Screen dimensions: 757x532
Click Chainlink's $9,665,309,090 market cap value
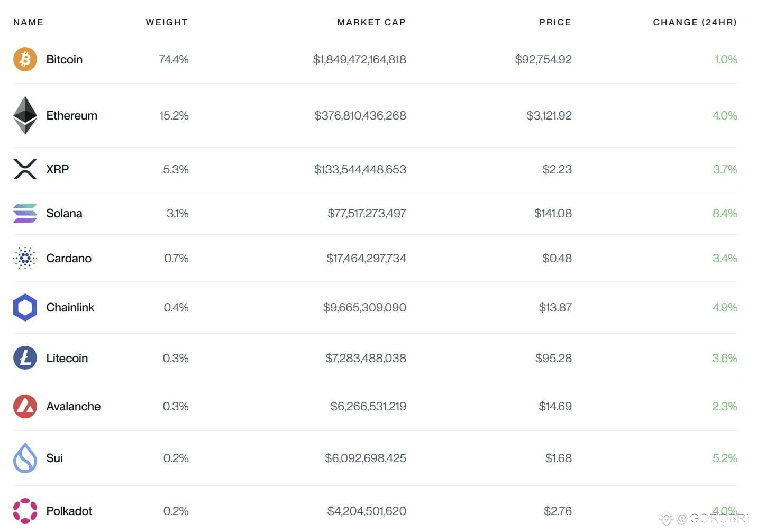pyautogui.click(x=364, y=307)
